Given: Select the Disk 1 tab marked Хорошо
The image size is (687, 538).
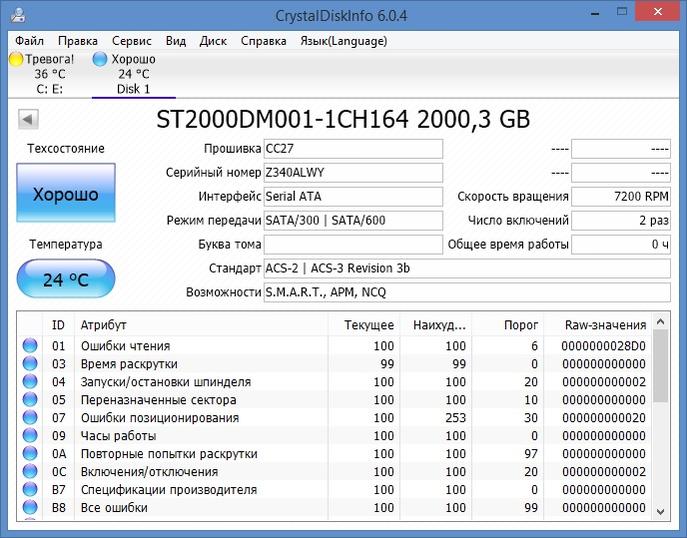Looking at the screenshot, I should click(133, 74).
